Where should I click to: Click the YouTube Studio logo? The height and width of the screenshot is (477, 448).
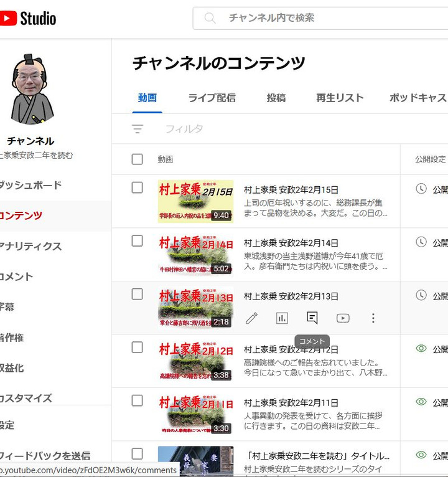(28, 18)
